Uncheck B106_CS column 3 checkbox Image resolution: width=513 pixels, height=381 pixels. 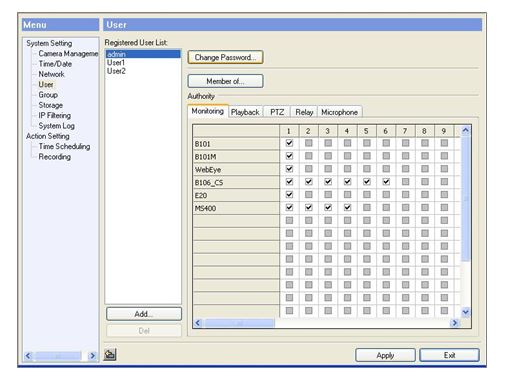pyautogui.click(x=328, y=182)
